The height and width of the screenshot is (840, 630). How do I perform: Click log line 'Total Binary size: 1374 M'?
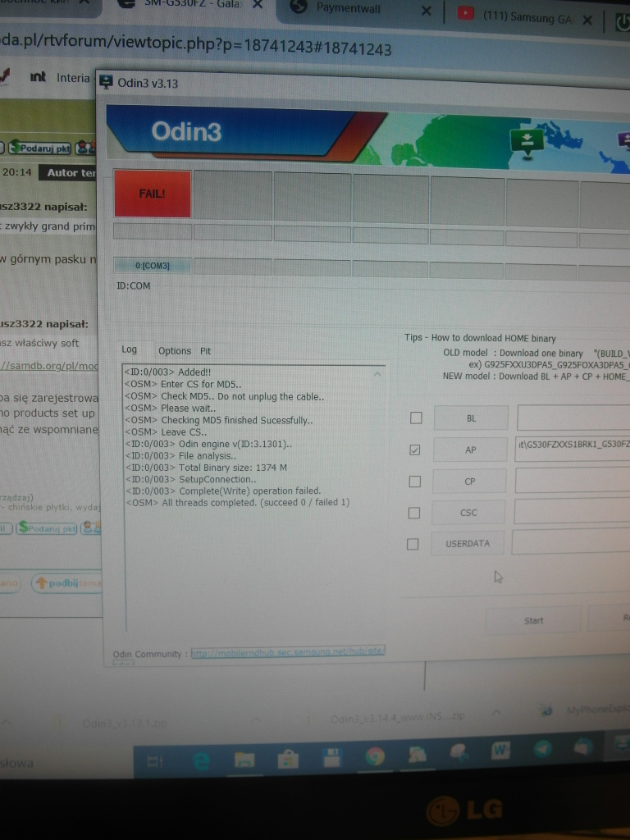tap(206, 468)
